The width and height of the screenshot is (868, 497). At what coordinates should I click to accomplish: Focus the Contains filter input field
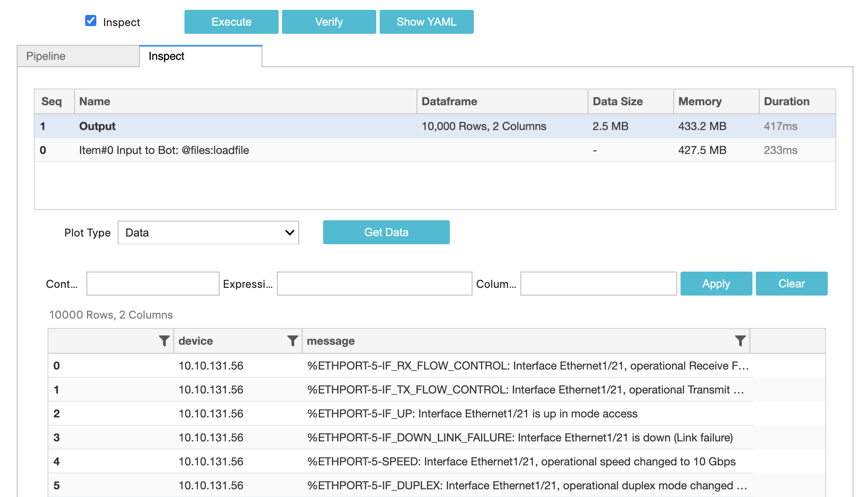(153, 284)
